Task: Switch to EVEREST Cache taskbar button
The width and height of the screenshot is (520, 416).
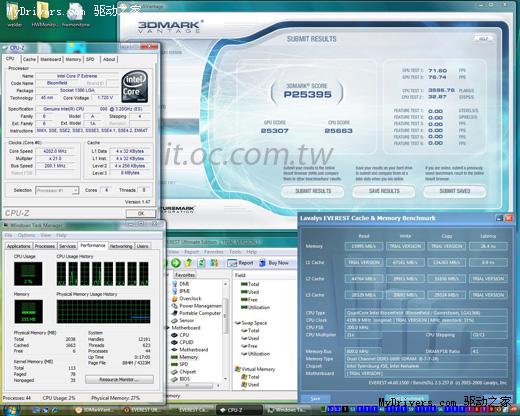Action: pos(192,410)
